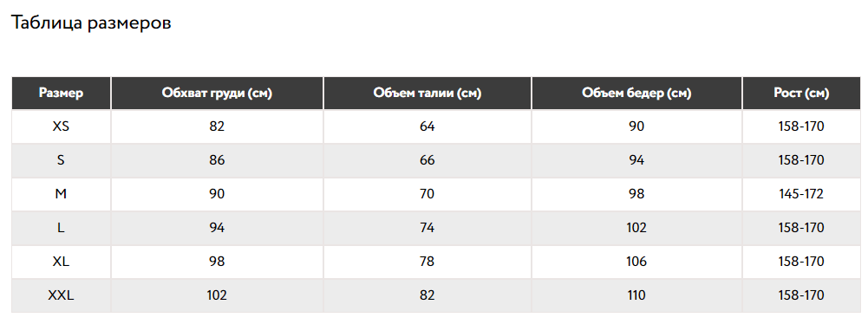Click waist value 64 in XS row
This screenshot has height=324, width=868.
427,126
